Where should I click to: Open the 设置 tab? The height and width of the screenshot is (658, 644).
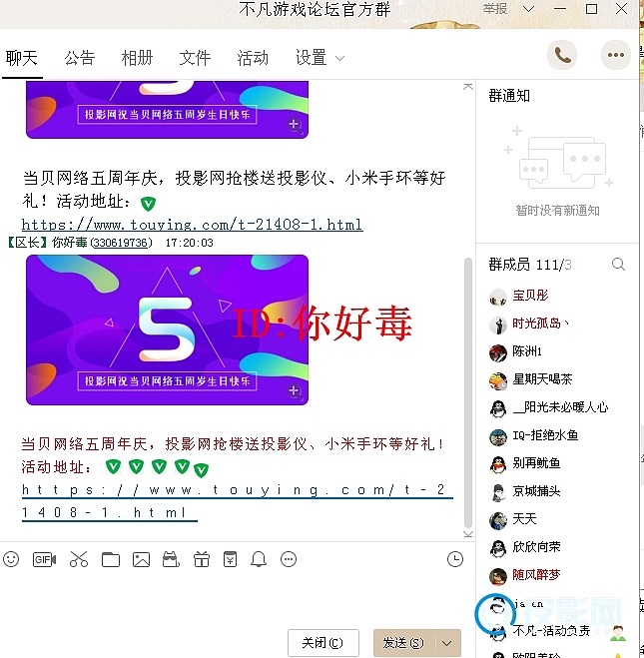(x=311, y=58)
